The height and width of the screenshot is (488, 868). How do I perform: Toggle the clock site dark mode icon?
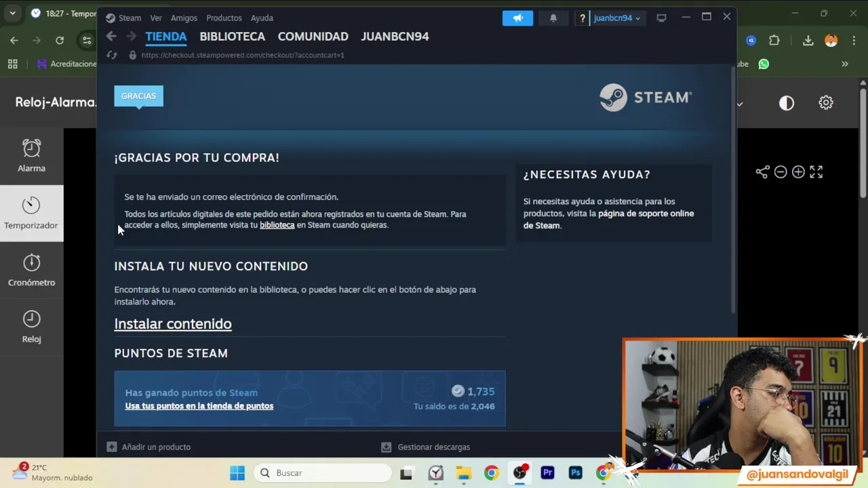[x=786, y=103]
